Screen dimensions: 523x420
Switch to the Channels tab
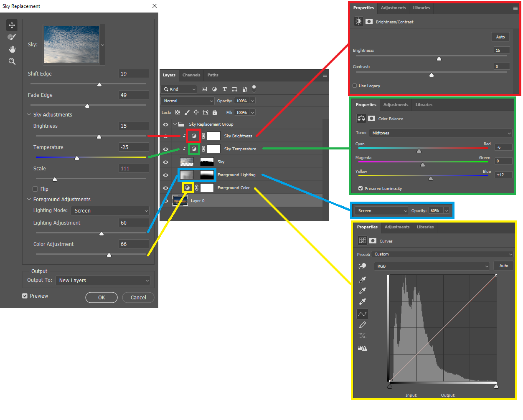[x=191, y=75]
